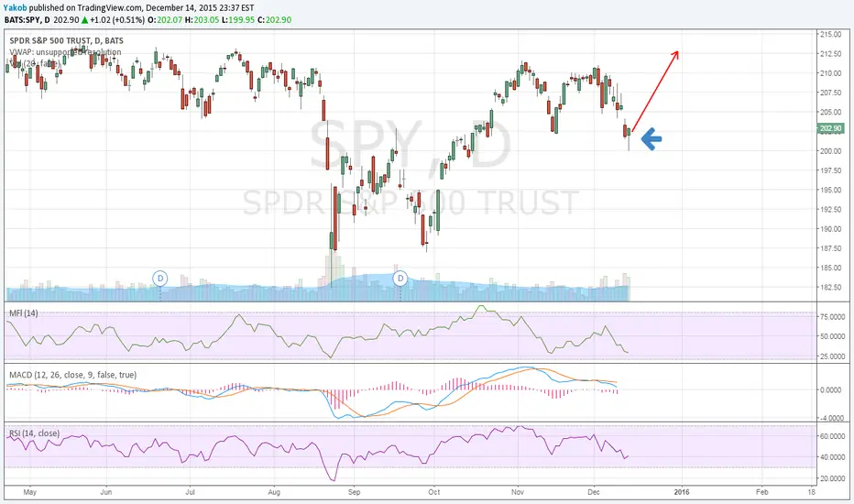
Task: Click the 200.00 price axis label
Action: [x=831, y=151]
